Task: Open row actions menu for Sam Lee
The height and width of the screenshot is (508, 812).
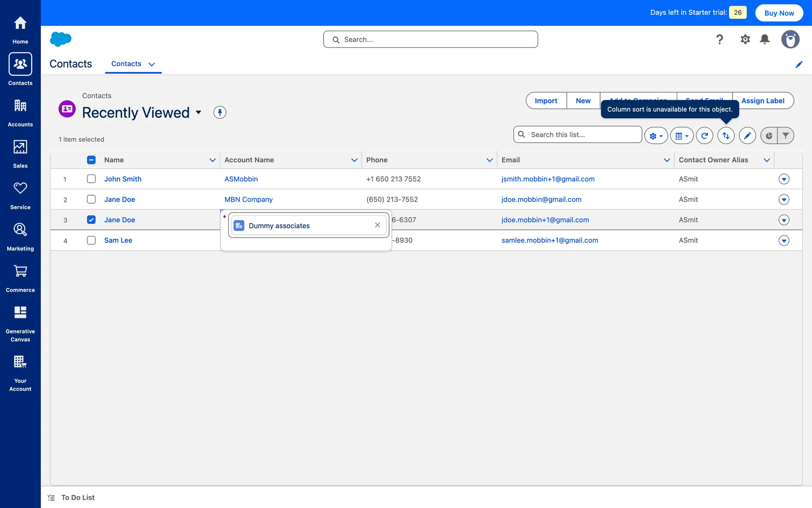Action: tap(784, 240)
